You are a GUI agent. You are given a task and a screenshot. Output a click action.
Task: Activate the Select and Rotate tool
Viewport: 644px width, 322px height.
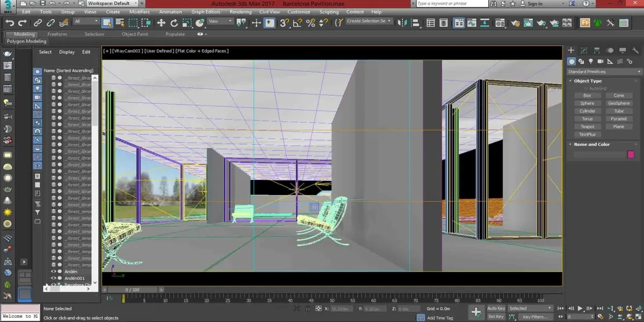[174, 23]
